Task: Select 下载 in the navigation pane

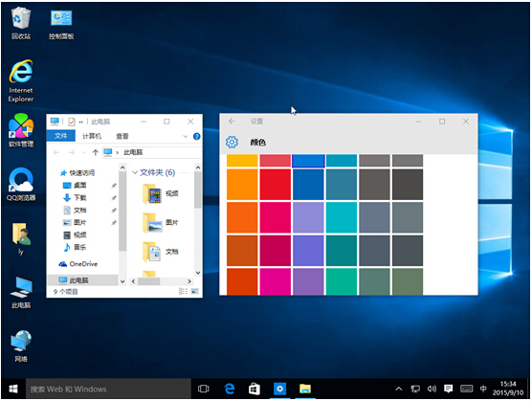Action: pyautogui.click(x=75, y=198)
